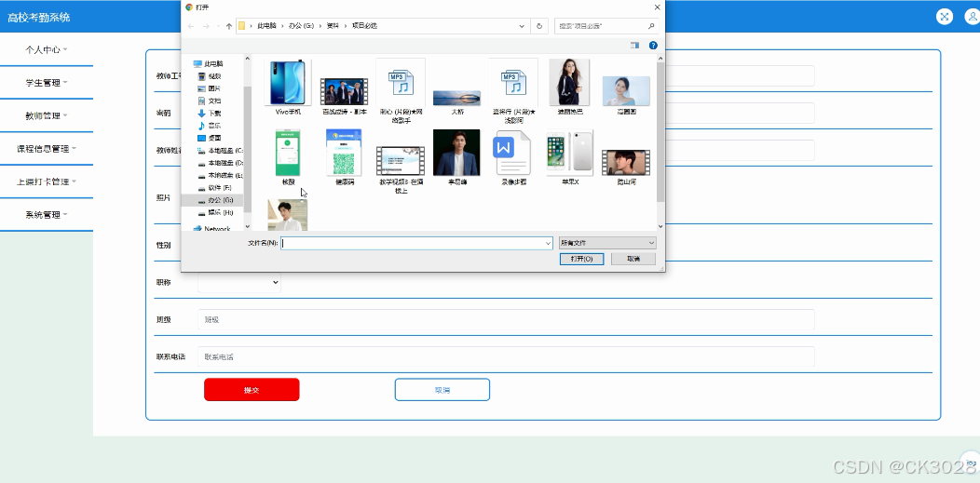Open 音乐 folder in navigation pane
The image size is (980, 483).
point(210,126)
